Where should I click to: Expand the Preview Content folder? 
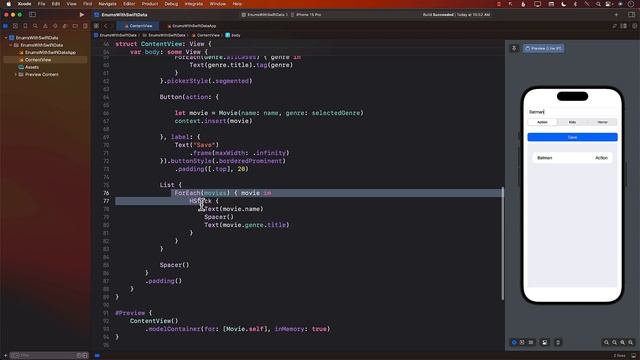pos(16,75)
